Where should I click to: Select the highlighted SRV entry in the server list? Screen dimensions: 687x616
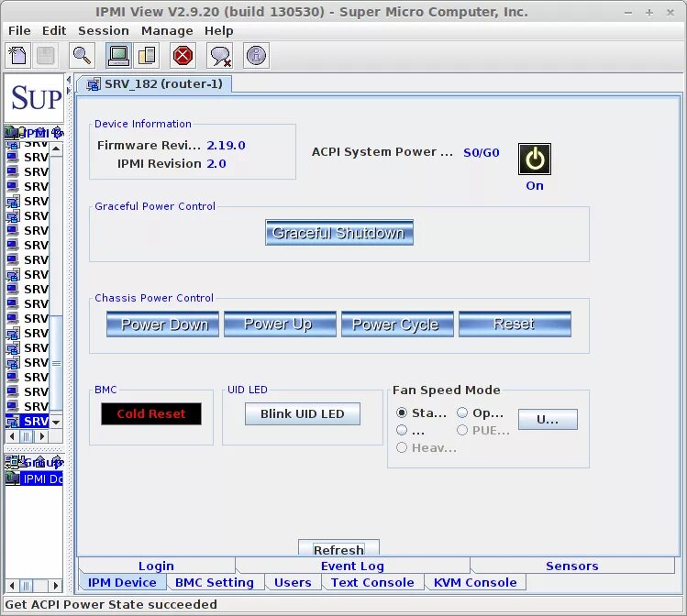pos(28,421)
